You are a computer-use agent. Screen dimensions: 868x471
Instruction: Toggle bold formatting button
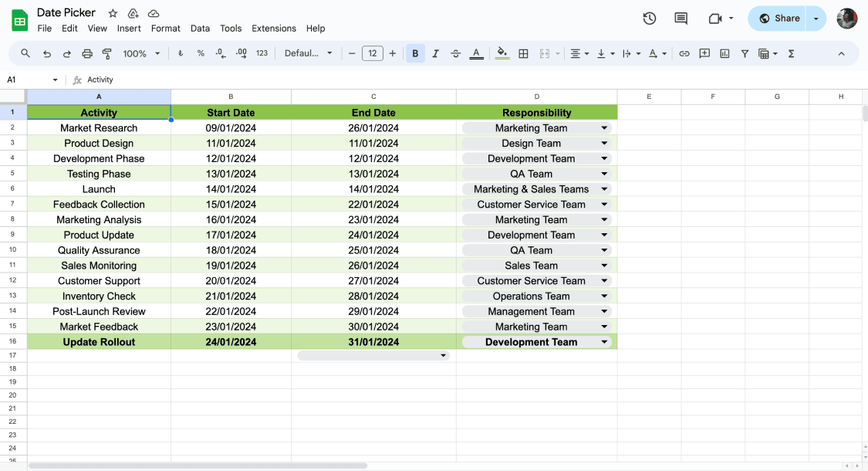[x=415, y=53]
